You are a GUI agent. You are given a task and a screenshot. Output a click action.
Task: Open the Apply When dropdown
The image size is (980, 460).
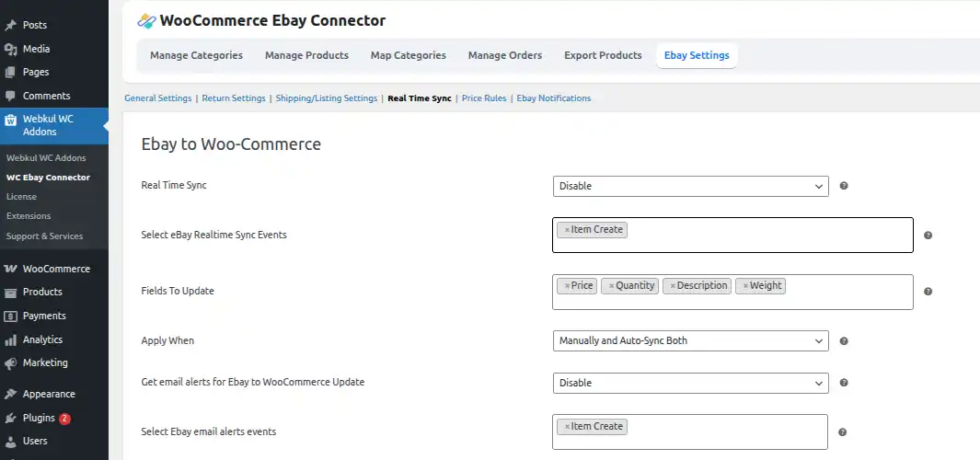690,340
